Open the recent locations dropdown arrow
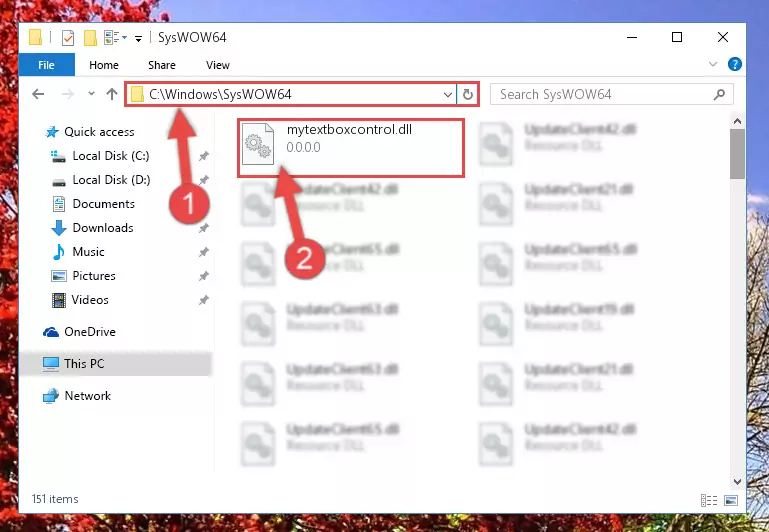The width and height of the screenshot is (769, 532). (x=91, y=94)
